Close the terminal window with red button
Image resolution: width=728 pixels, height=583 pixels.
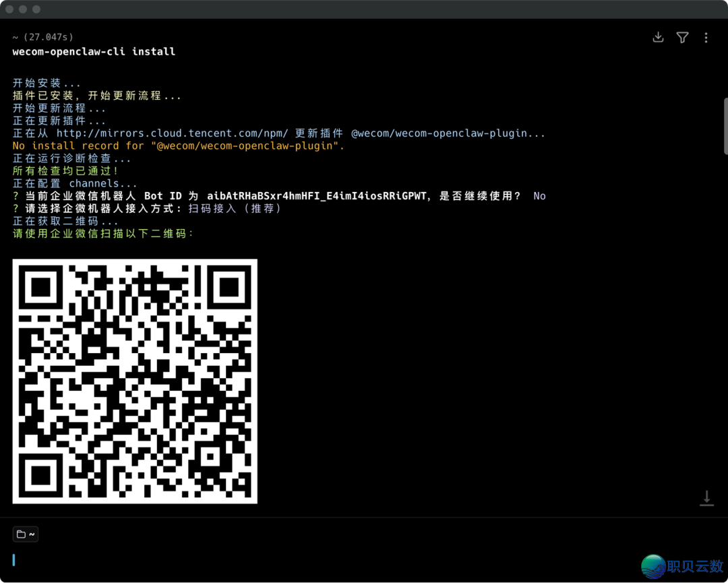[9, 9]
